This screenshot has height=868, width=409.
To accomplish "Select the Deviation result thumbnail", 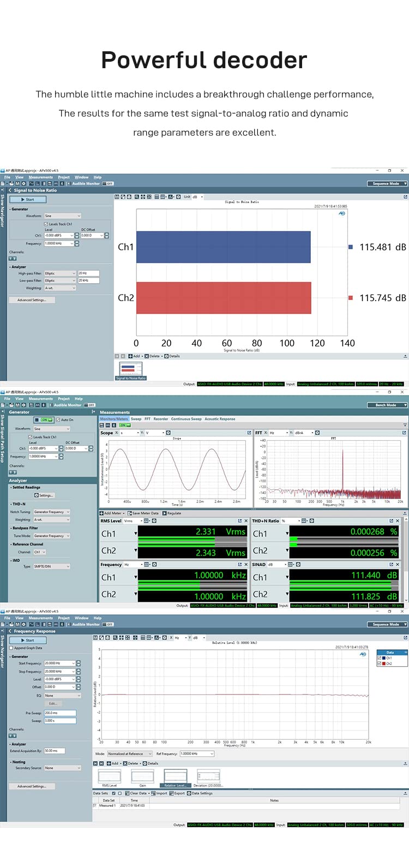I will (208, 777).
